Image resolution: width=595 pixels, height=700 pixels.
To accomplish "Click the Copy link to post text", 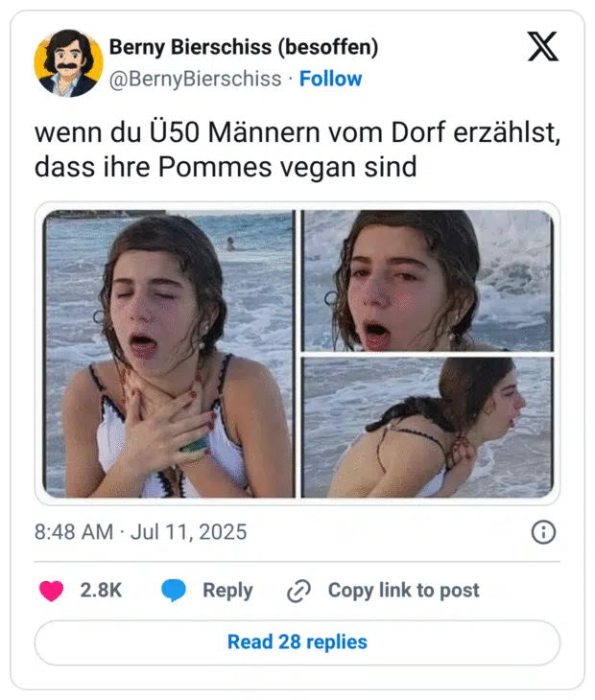I will [403, 591].
